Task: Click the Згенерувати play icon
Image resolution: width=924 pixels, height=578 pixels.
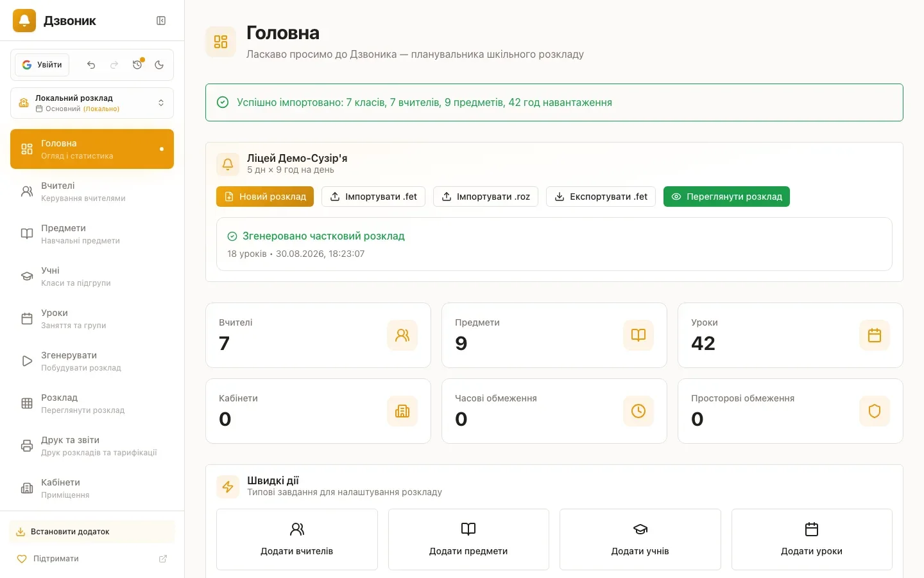Action: (27, 361)
